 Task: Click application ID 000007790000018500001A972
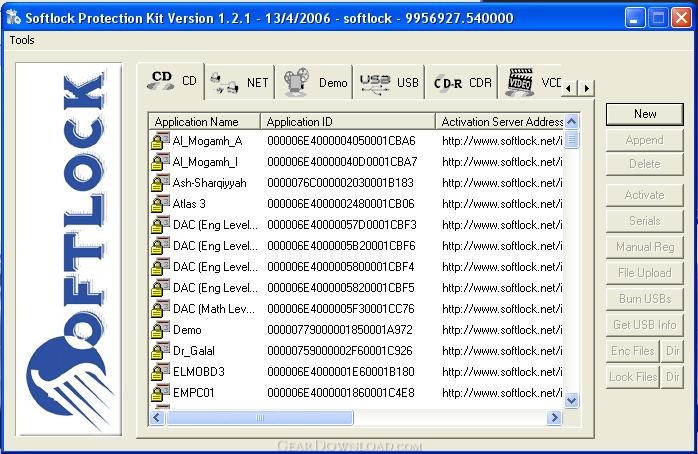pos(340,330)
